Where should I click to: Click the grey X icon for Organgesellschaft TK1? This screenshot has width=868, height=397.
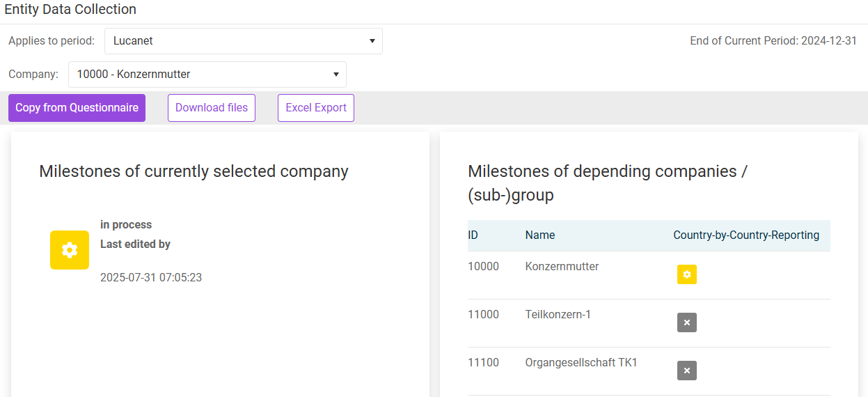[x=686, y=371]
